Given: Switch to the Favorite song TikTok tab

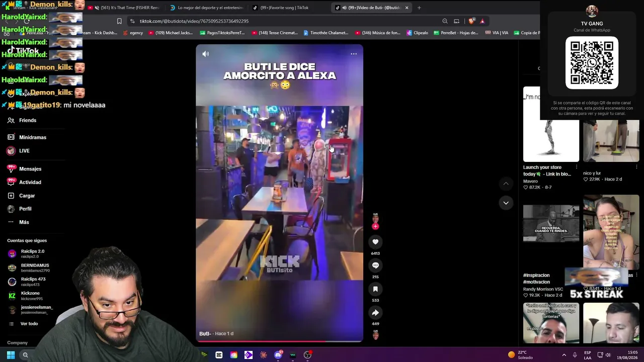Looking at the screenshot, I should 282,8.
